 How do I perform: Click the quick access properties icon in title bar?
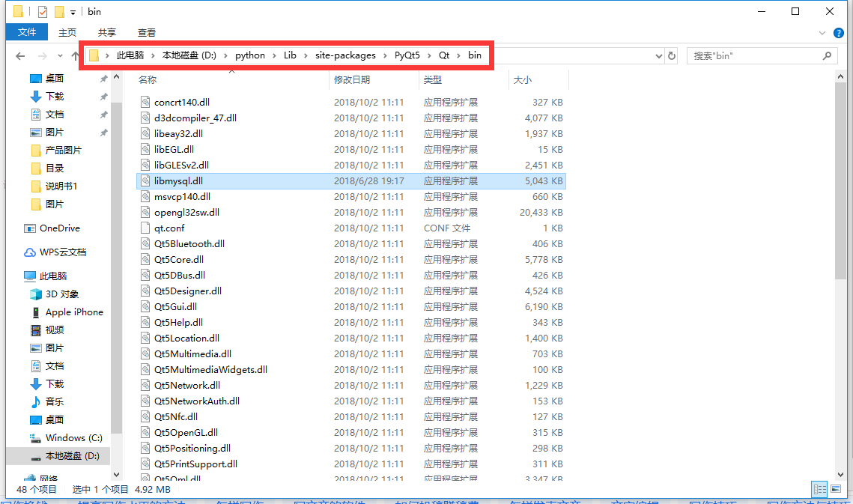pyautogui.click(x=43, y=11)
